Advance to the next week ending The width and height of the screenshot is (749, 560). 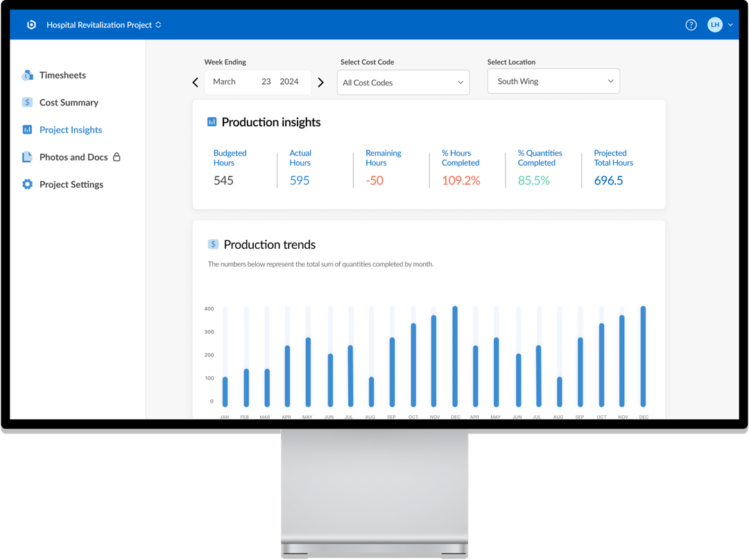320,81
